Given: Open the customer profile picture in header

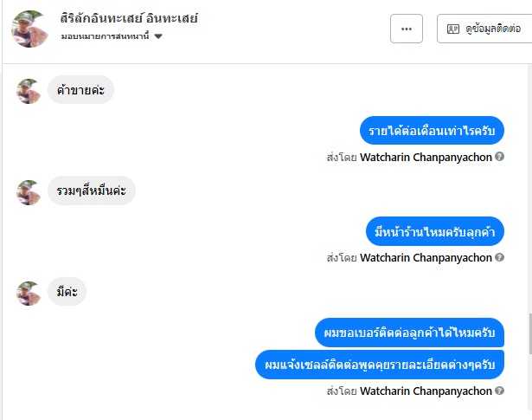Looking at the screenshot, I should 29,29.
